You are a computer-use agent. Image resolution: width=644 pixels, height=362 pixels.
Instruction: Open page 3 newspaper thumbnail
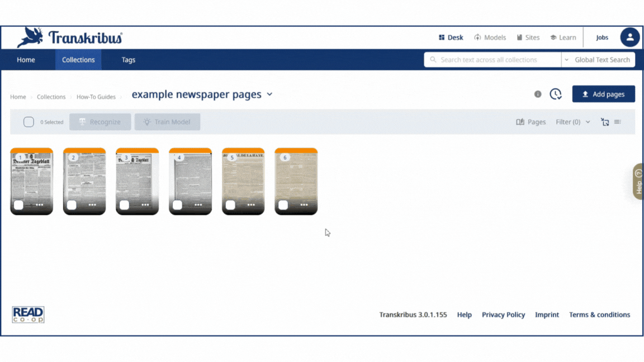click(x=137, y=182)
